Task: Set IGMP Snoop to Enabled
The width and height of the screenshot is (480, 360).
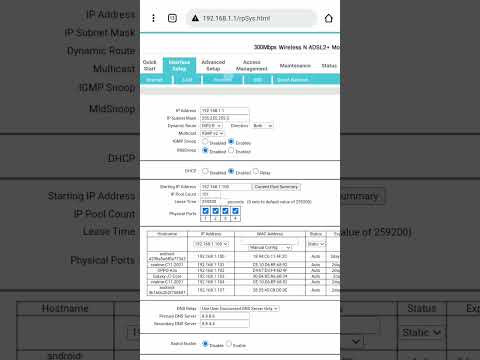Action: coord(231,141)
